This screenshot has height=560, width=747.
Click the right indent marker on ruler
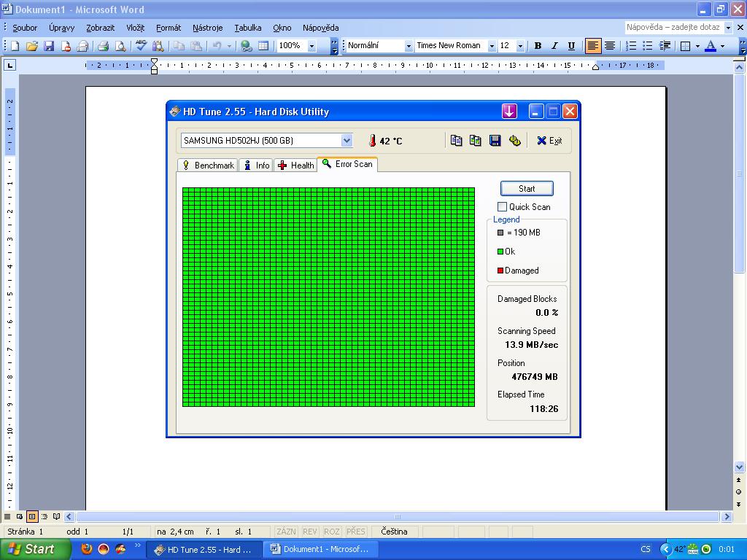(595, 67)
